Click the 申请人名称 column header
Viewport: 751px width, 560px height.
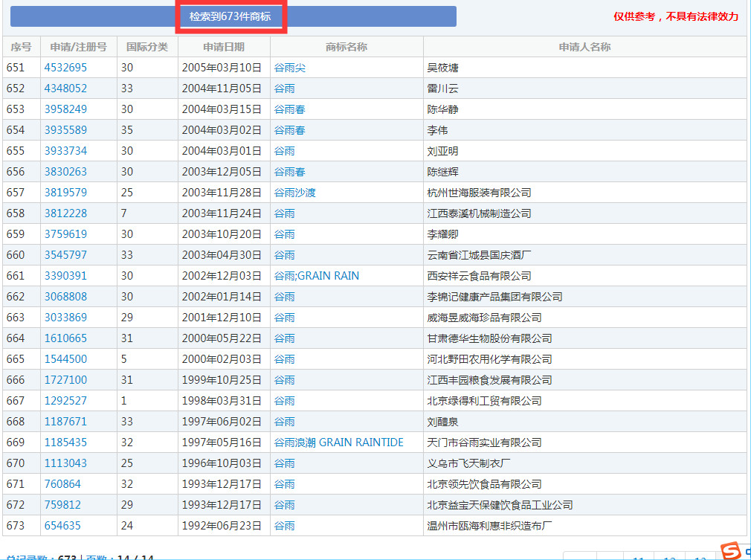tap(584, 47)
